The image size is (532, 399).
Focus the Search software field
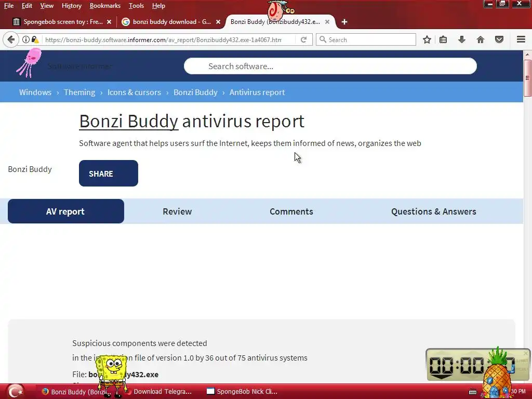(x=330, y=66)
